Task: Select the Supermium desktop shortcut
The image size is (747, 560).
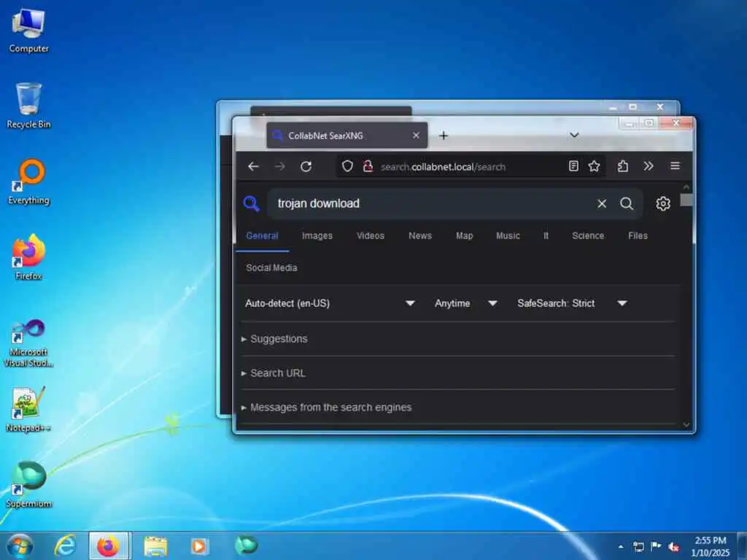Action: pyautogui.click(x=28, y=485)
